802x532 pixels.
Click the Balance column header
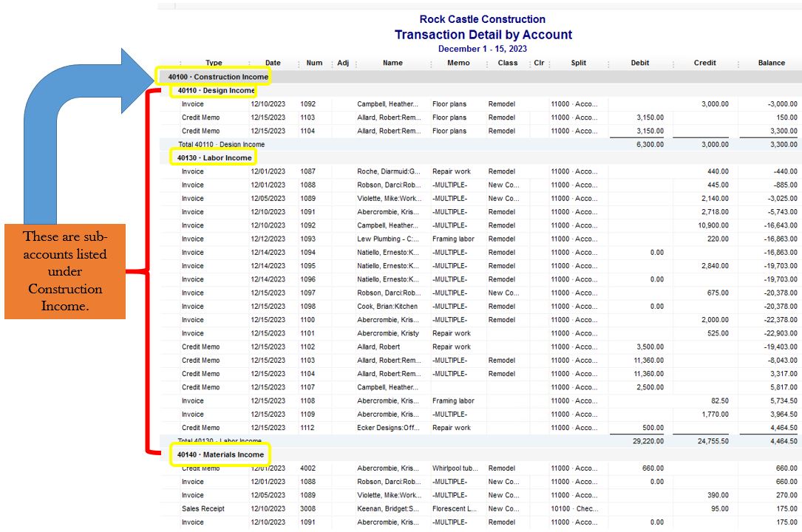pos(771,63)
